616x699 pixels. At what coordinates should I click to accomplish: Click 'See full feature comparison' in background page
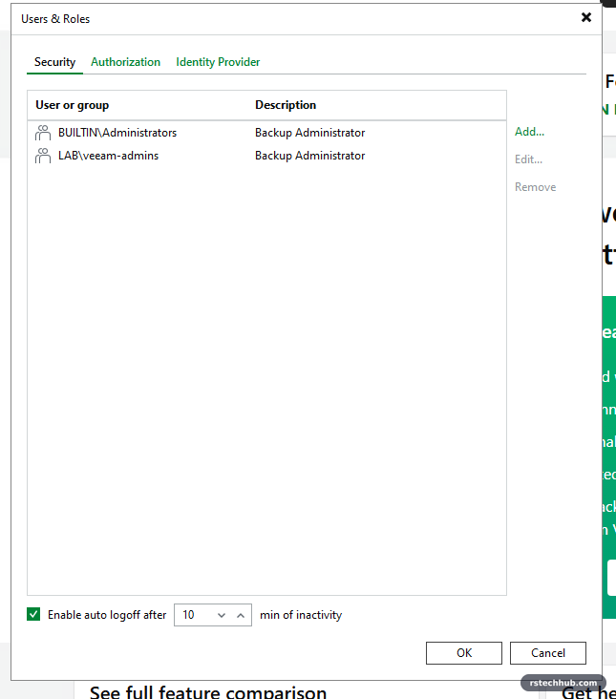point(208,691)
